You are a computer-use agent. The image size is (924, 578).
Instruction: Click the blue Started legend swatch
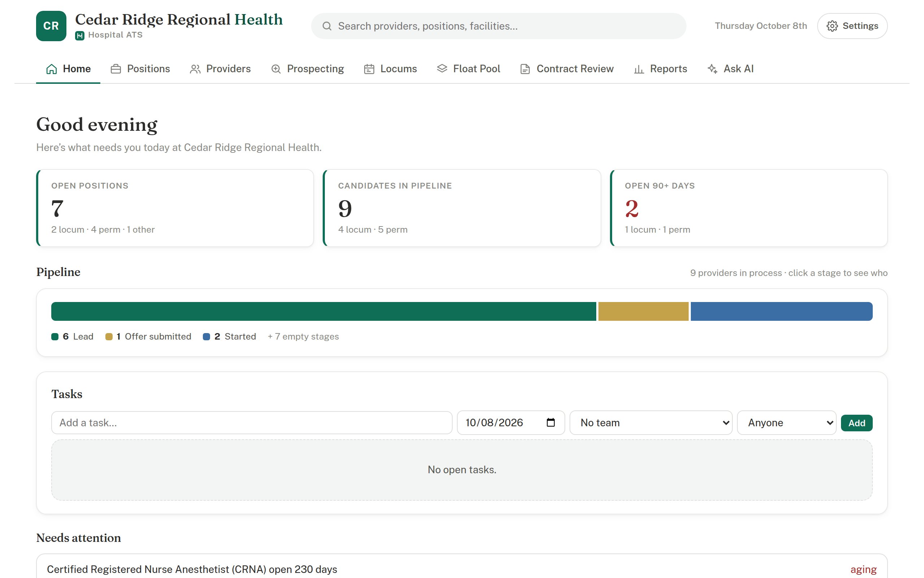tap(206, 337)
